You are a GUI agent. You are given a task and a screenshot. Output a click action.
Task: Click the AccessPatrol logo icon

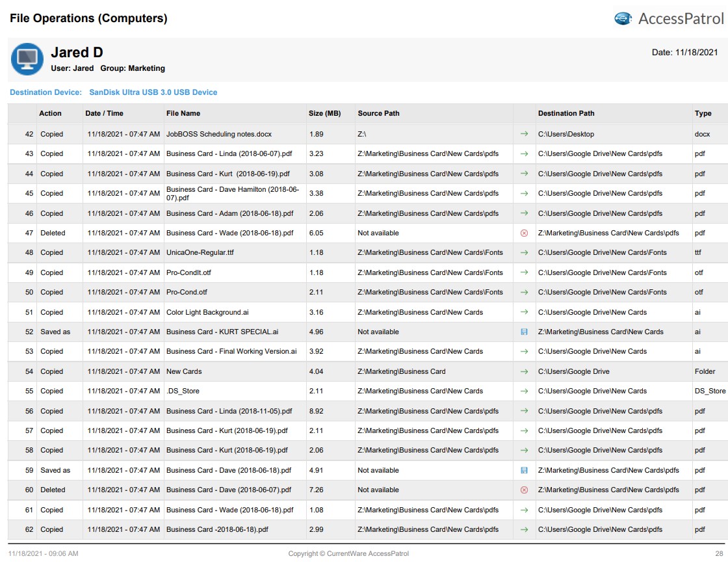623,19
